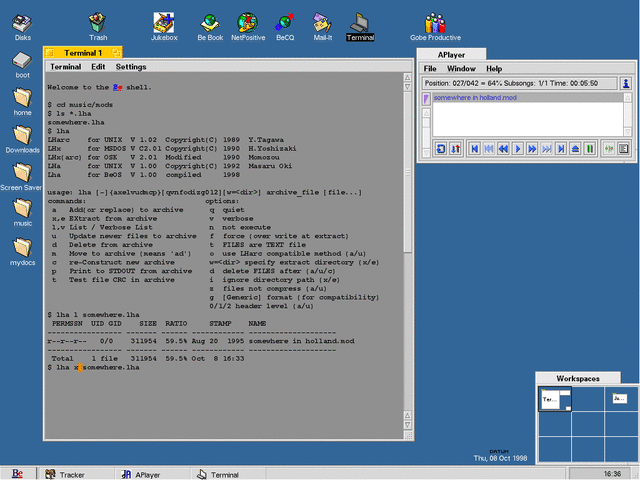This screenshot has width=640, height=480.
Task: Fast forward the song in APlayer
Action: click(x=532, y=149)
